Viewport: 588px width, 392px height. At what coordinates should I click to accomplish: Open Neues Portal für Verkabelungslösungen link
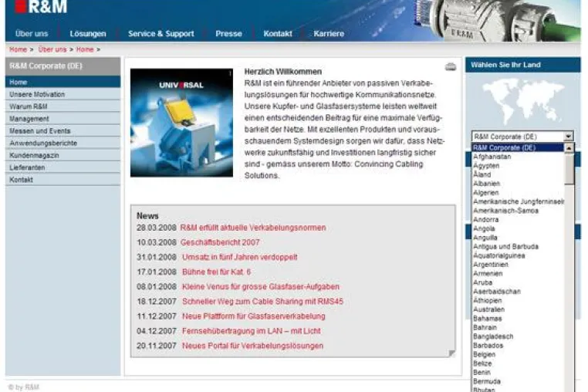[x=252, y=346]
